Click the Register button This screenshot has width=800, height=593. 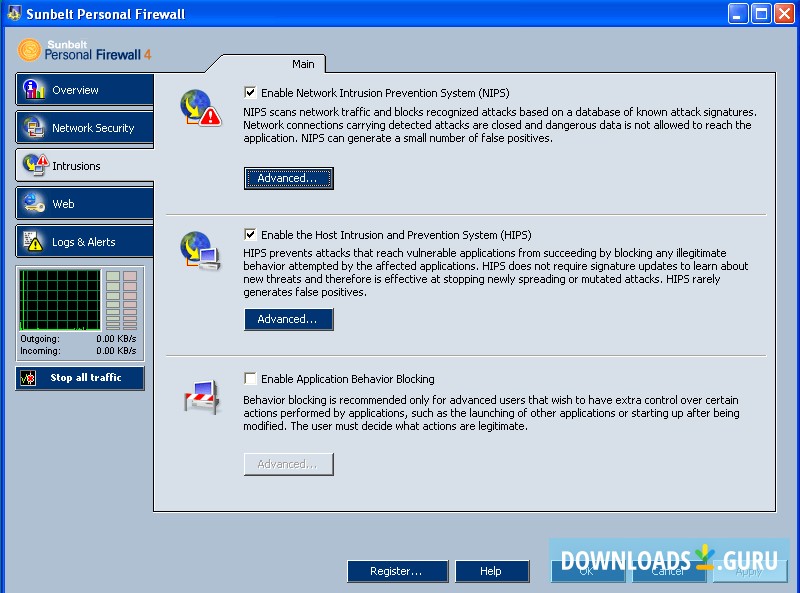click(397, 571)
